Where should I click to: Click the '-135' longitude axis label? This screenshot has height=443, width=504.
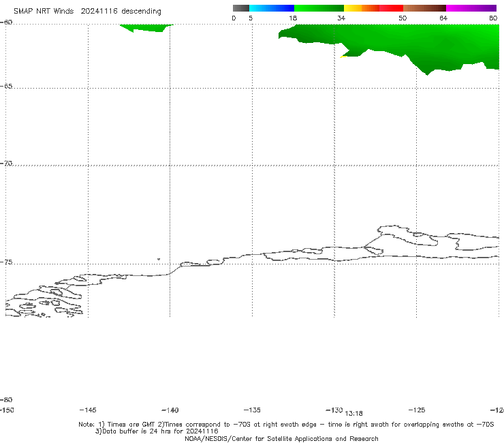(x=252, y=410)
